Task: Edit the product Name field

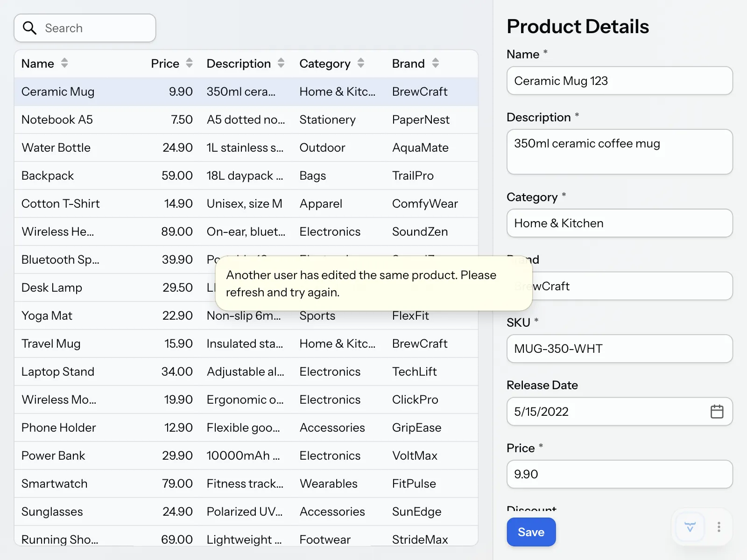Action: coord(620,81)
